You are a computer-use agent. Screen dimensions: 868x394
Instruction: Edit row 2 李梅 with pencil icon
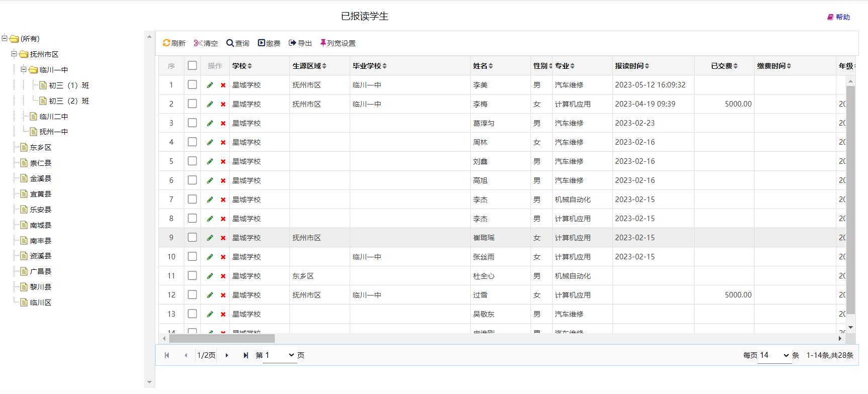[x=210, y=104]
